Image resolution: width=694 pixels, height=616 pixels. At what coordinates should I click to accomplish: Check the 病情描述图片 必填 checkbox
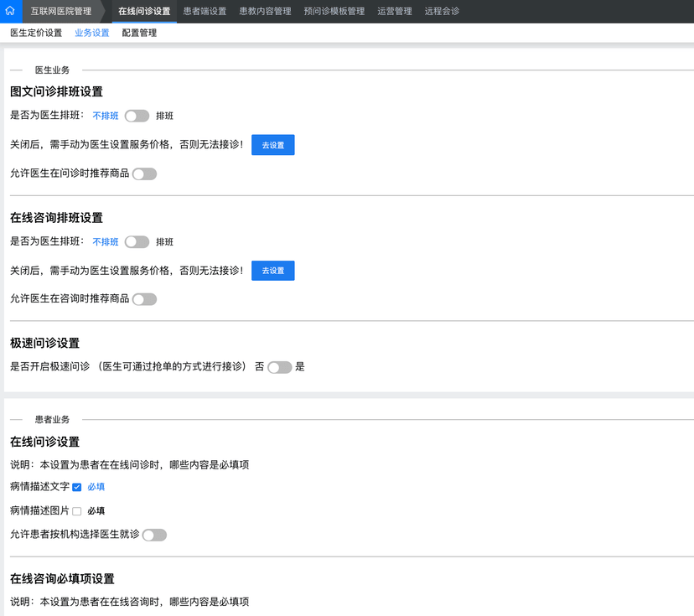pos(76,511)
